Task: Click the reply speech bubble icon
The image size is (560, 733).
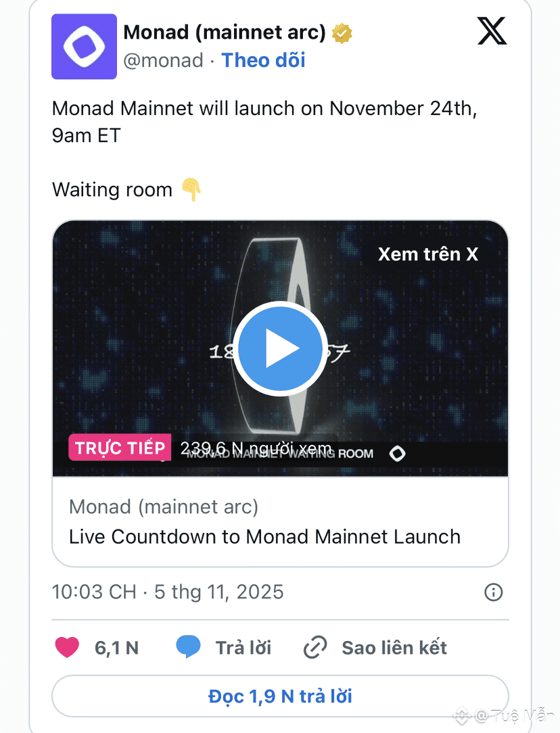Action: click(188, 648)
